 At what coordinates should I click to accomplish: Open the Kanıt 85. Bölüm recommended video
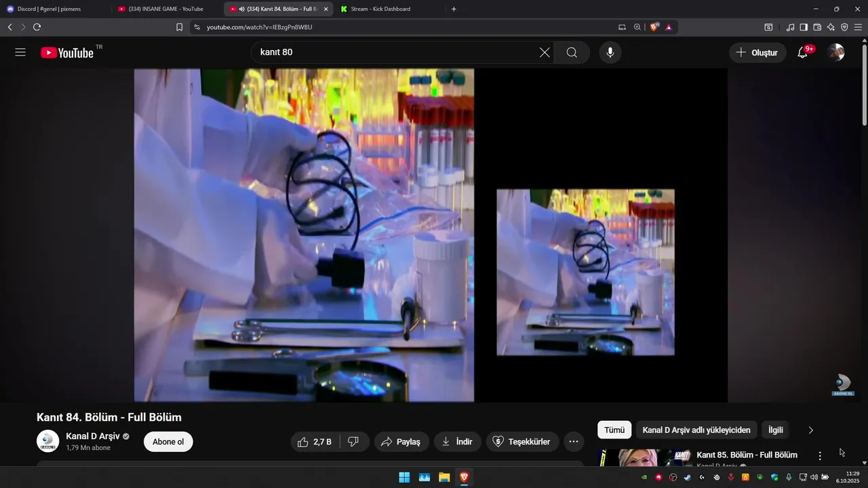747,455
